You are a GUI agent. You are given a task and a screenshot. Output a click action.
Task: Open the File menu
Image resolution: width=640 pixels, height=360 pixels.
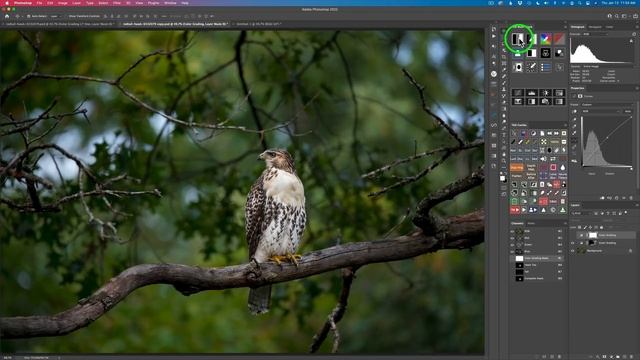tap(39, 3)
